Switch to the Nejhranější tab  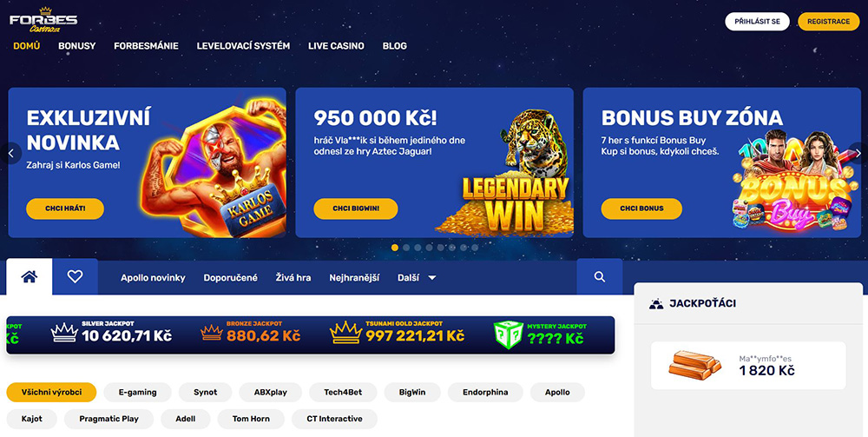(354, 277)
